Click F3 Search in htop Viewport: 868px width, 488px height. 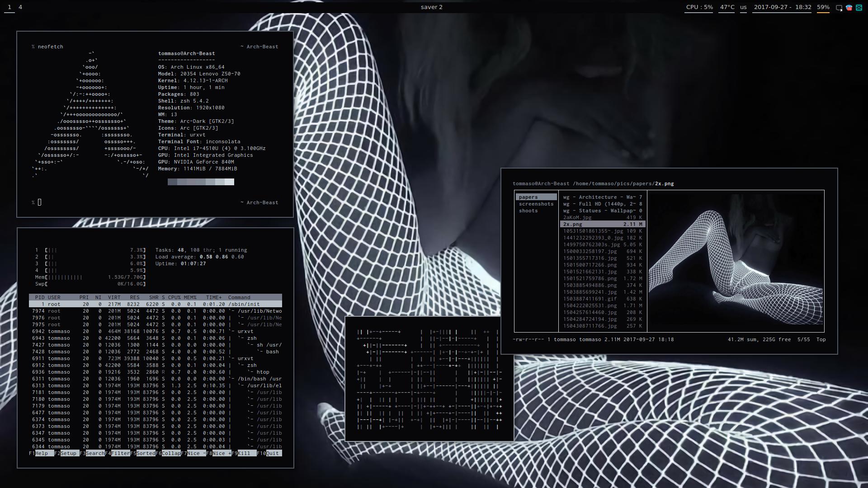92,453
